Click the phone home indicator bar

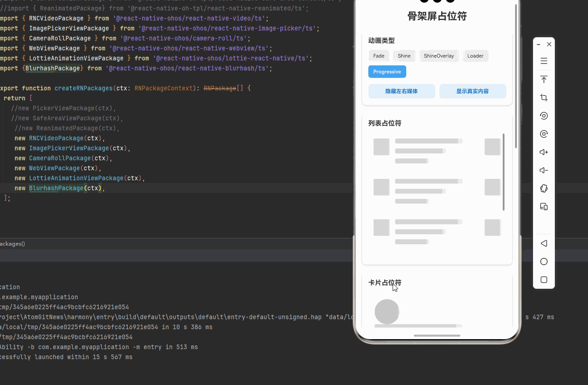click(437, 336)
